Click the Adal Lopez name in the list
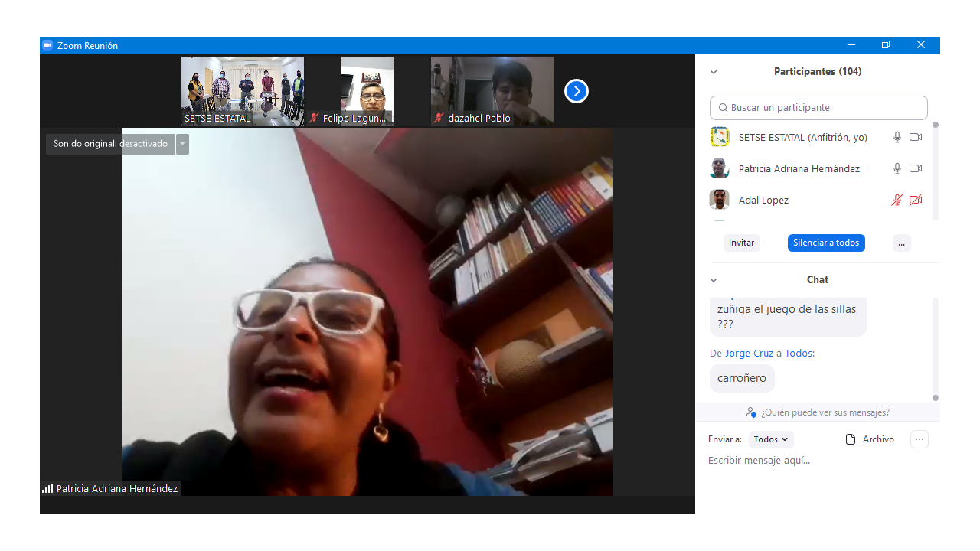980x551 pixels. coord(763,201)
